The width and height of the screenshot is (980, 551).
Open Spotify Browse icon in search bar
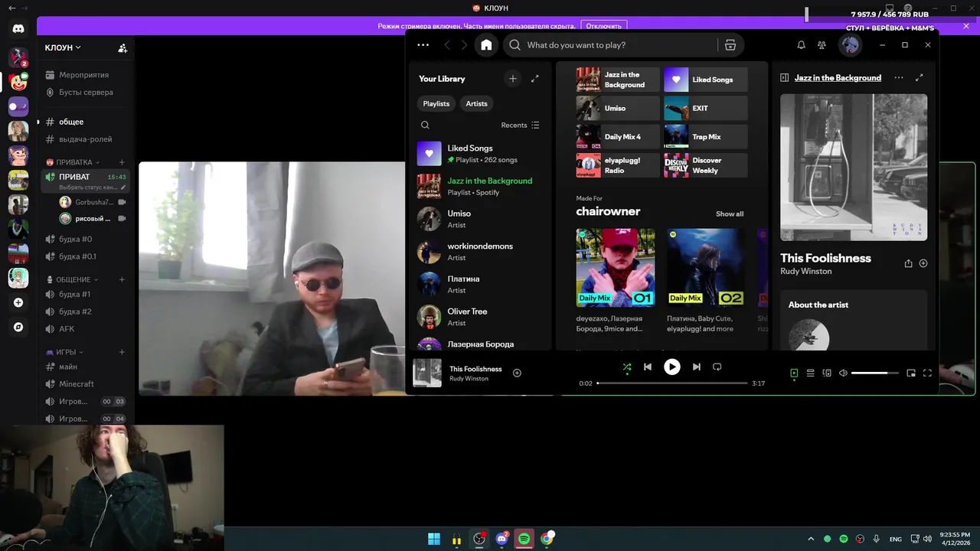coord(730,45)
